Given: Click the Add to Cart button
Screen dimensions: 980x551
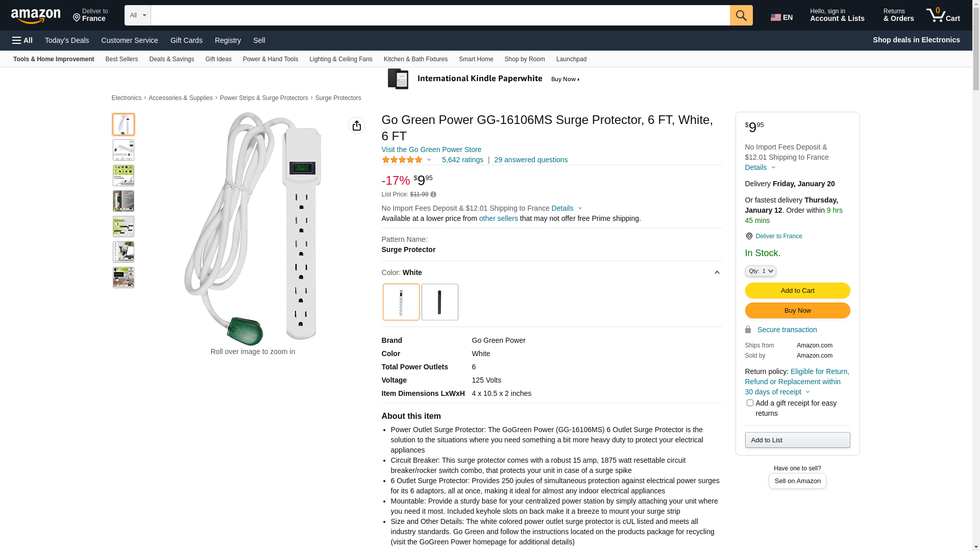Looking at the screenshot, I should point(797,291).
